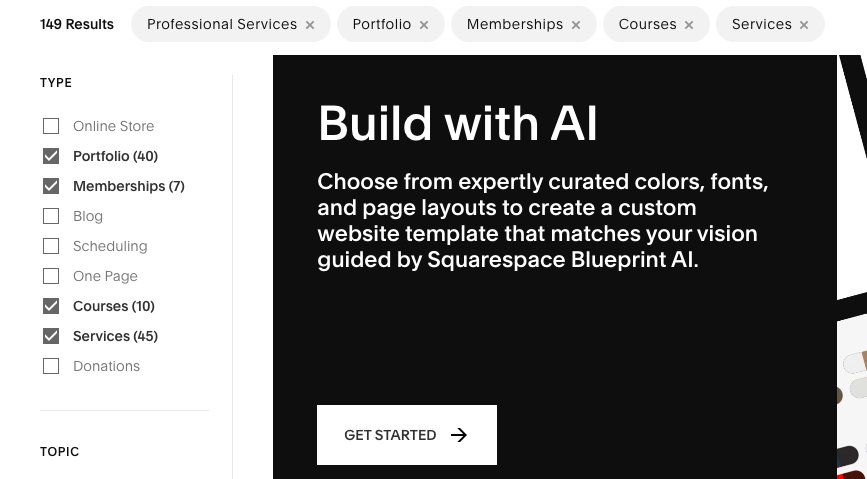
Task: Uncheck the Courses type checkbox
Action: pos(51,306)
